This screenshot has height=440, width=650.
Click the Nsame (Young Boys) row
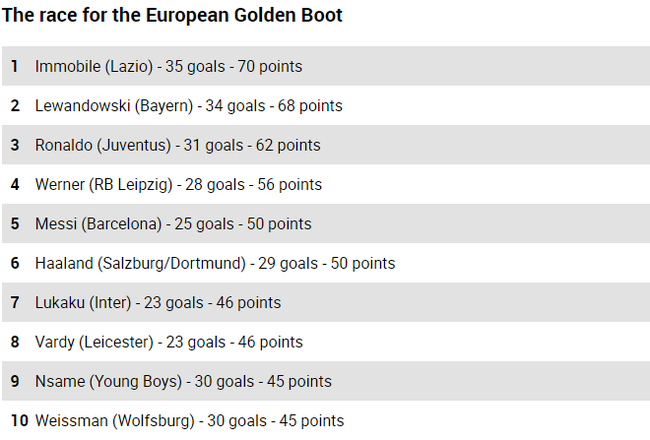326,381
